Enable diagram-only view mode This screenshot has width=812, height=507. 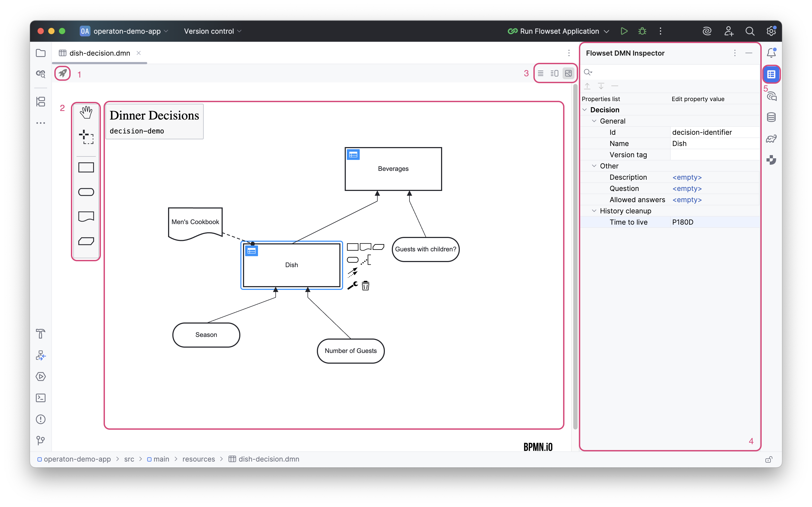[568, 73]
